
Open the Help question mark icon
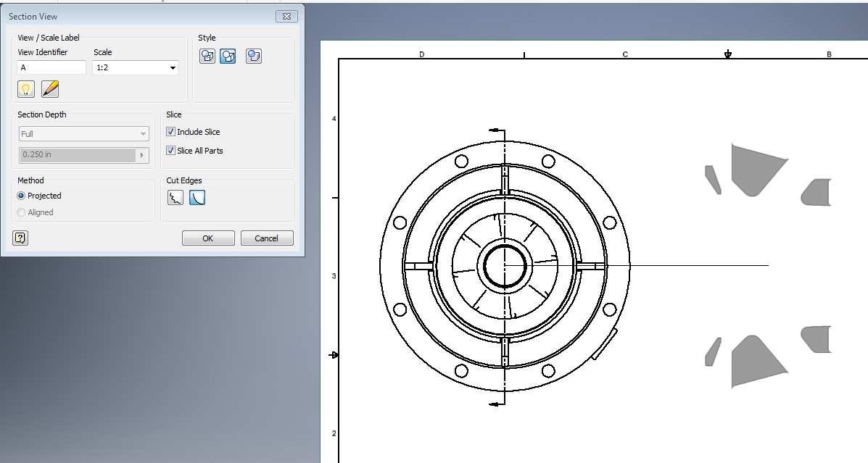click(x=20, y=238)
